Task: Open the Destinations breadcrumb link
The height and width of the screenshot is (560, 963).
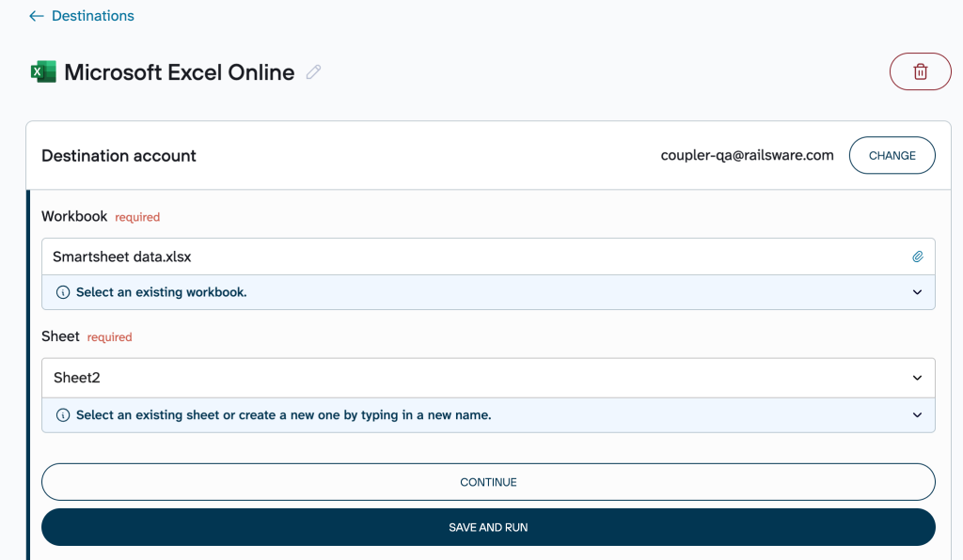Action: pyautogui.click(x=92, y=16)
